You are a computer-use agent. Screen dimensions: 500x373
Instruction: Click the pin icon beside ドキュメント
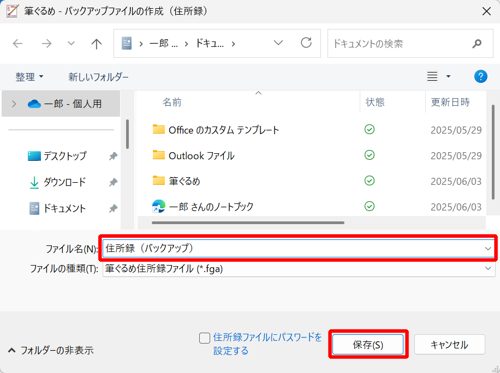point(113,209)
